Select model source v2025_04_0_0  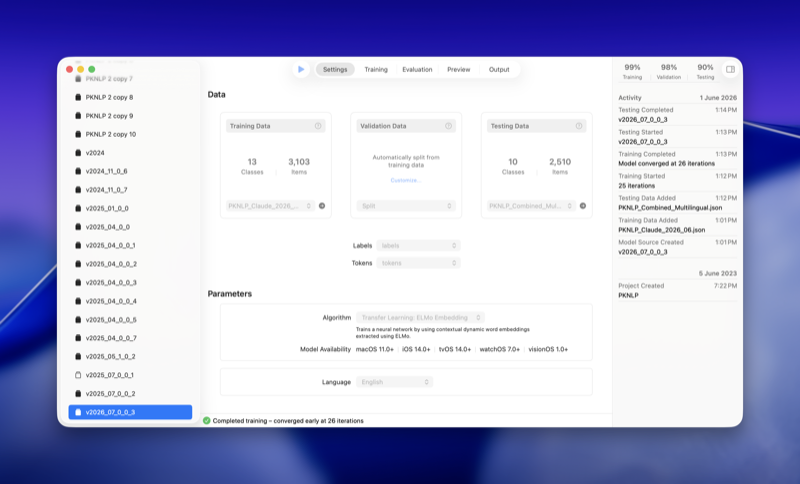pos(130,227)
